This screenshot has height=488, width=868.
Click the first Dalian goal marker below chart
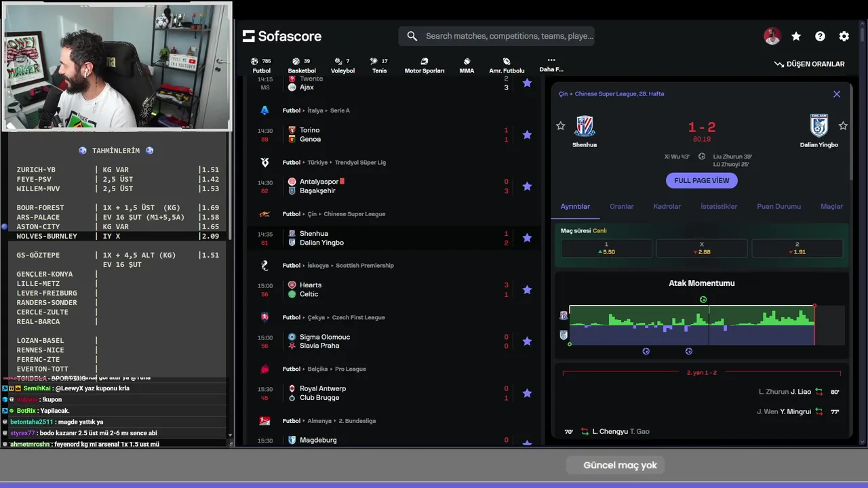pyautogui.click(x=646, y=351)
